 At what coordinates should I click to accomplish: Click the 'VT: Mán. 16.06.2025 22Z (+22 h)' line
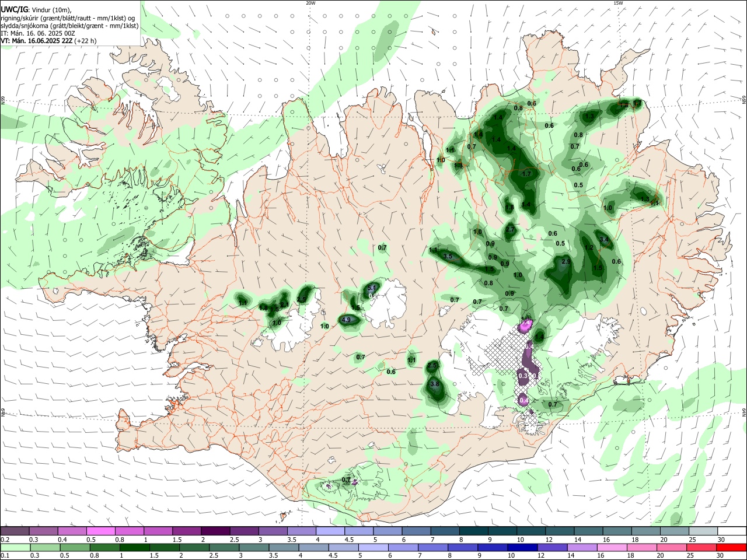[48, 41]
